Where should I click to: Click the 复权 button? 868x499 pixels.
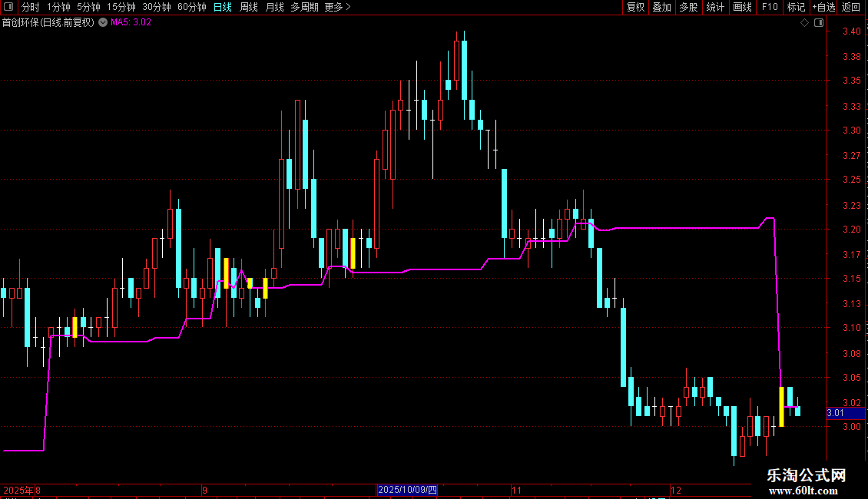pyautogui.click(x=635, y=7)
